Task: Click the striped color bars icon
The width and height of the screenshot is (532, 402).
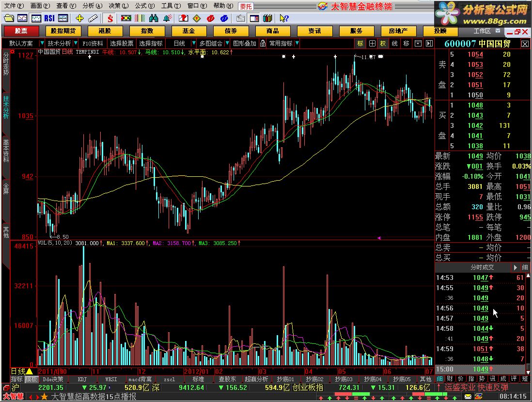Action: (140, 18)
